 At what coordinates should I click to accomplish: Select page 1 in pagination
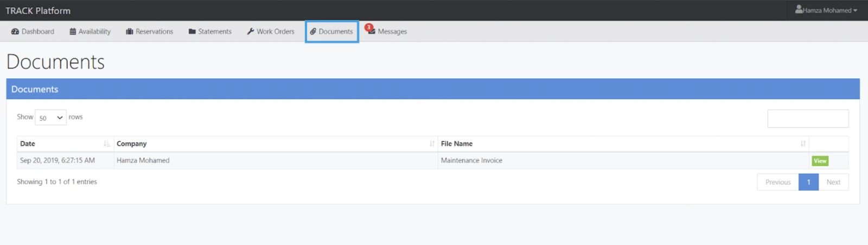(808, 183)
